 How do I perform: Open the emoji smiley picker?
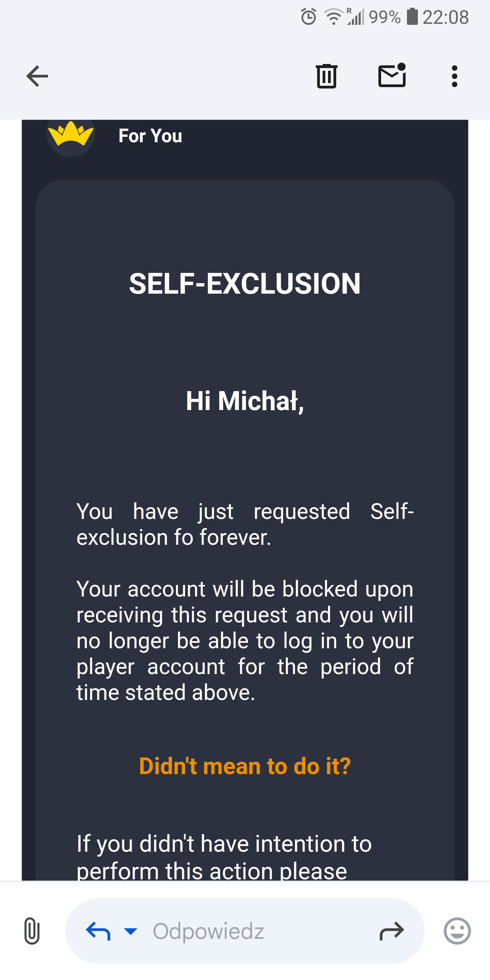click(x=457, y=931)
